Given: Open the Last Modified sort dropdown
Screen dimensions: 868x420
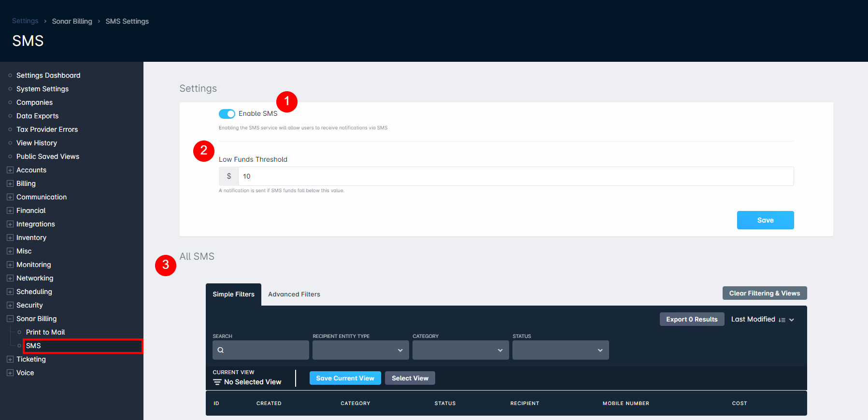Looking at the screenshot, I should point(762,319).
